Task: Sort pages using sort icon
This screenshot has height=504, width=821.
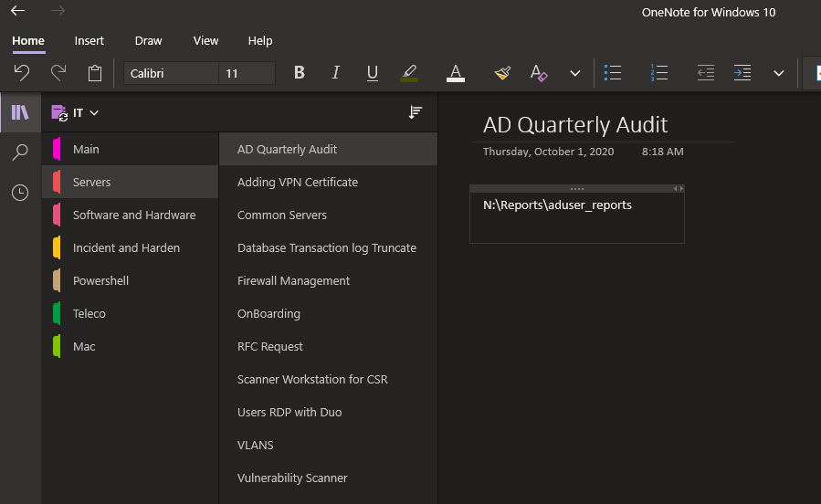Action: [416, 112]
